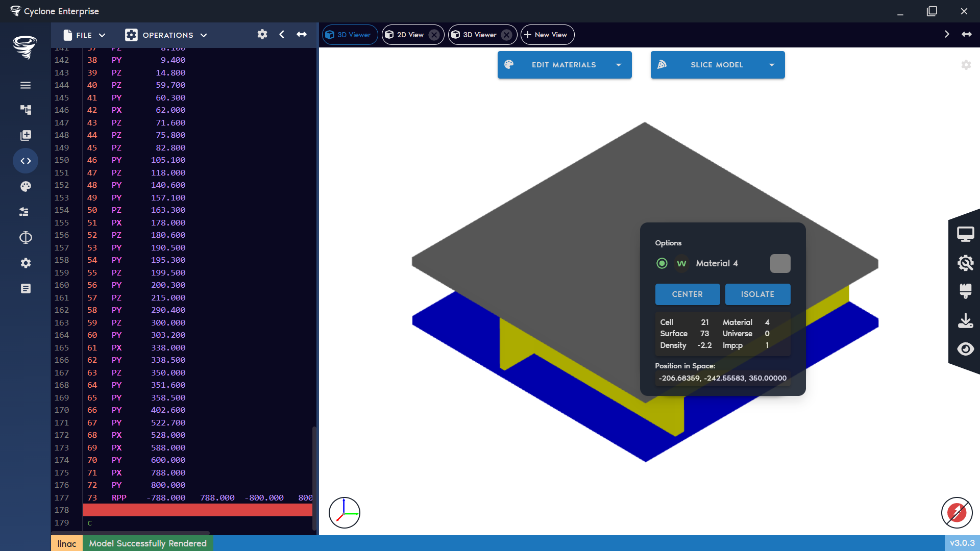Open the display settings icon on the right panel
Screen dimensions: 980x551
[x=966, y=233]
